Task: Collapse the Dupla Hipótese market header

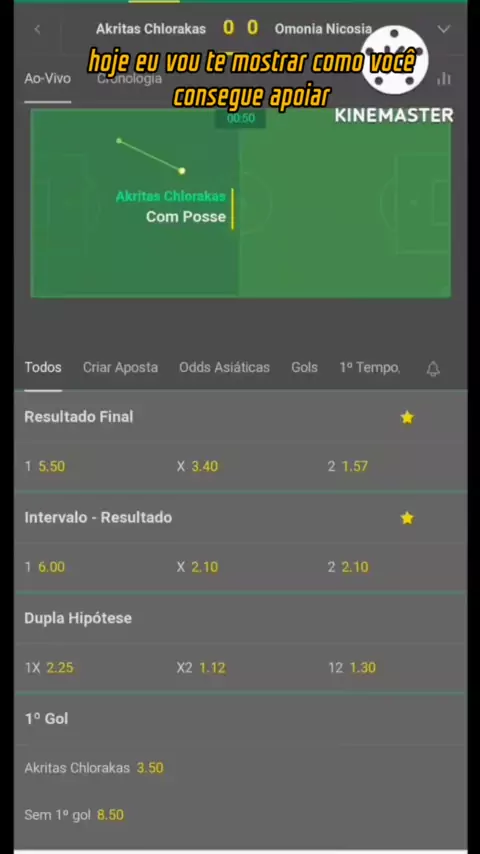Action: (x=240, y=618)
